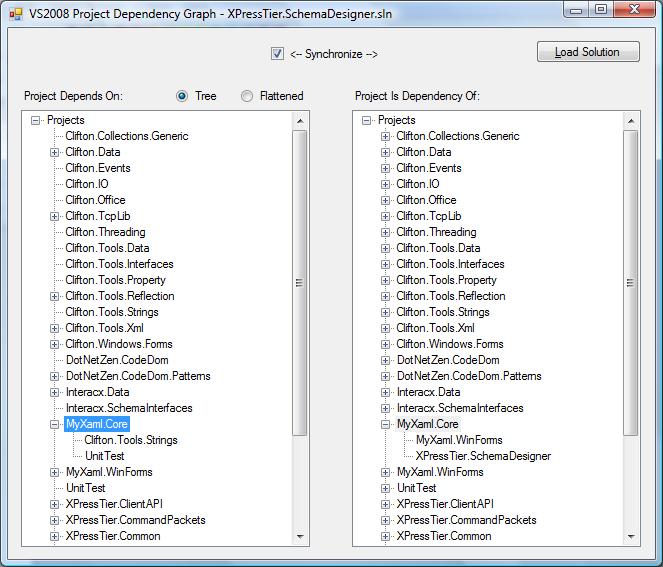Expand Clifton.IO in right tree
663x567 pixels.
(x=385, y=184)
